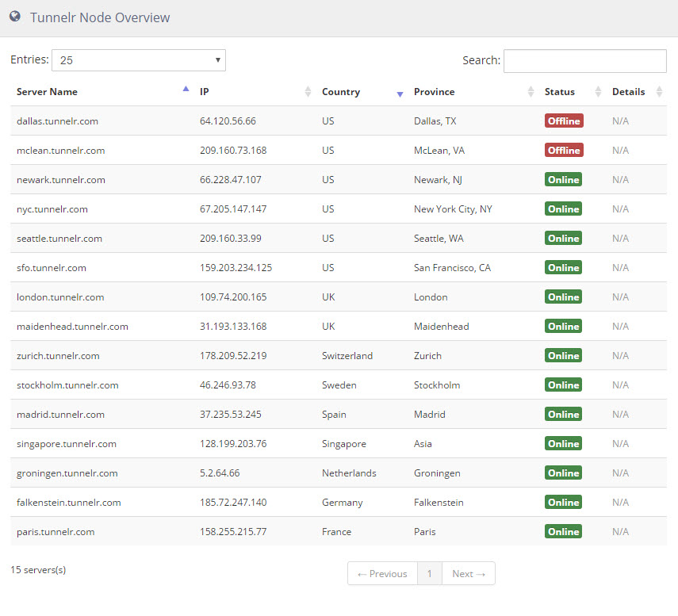This screenshot has height=616, width=678.
Task: Click IP address 209.160.73.168
Action: point(233,151)
